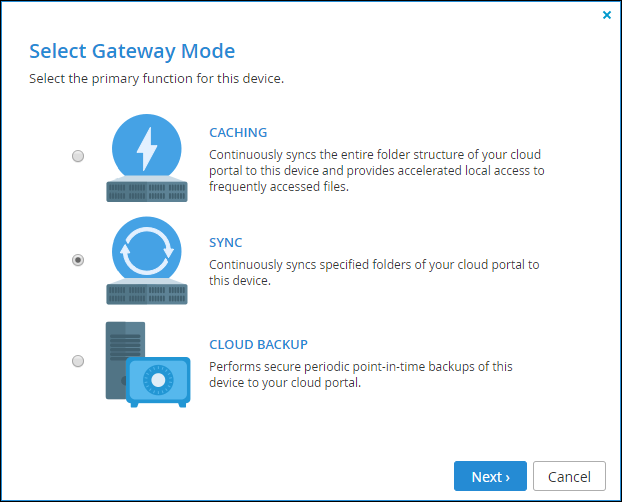Click the blue safe Cloud Backup icon
This screenshot has width=622, height=502.
coord(158,382)
